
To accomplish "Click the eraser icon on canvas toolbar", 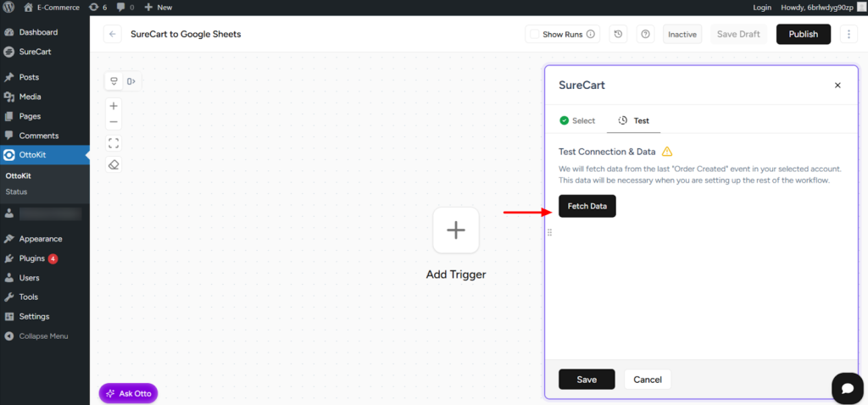I will click(114, 164).
